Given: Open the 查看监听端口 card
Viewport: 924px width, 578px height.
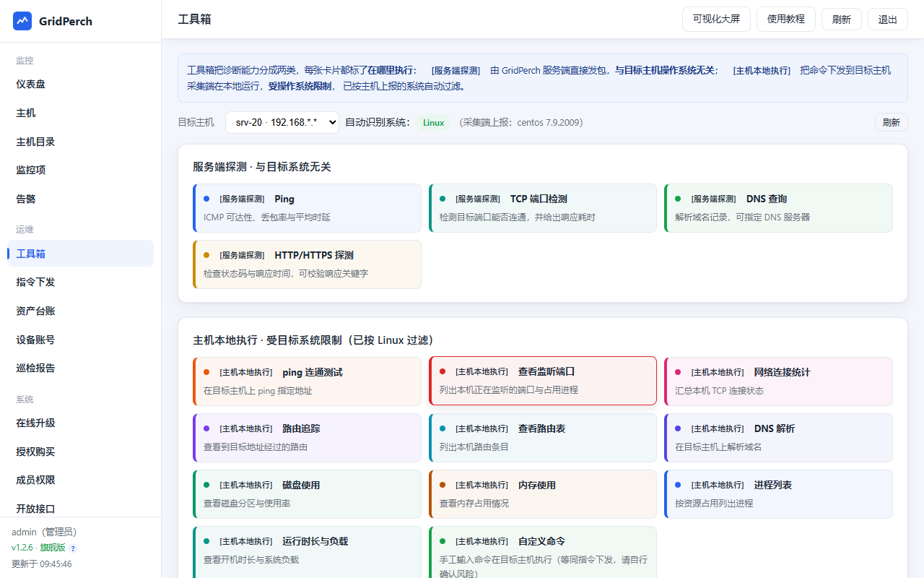Looking at the screenshot, I should [x=543, y=381].
